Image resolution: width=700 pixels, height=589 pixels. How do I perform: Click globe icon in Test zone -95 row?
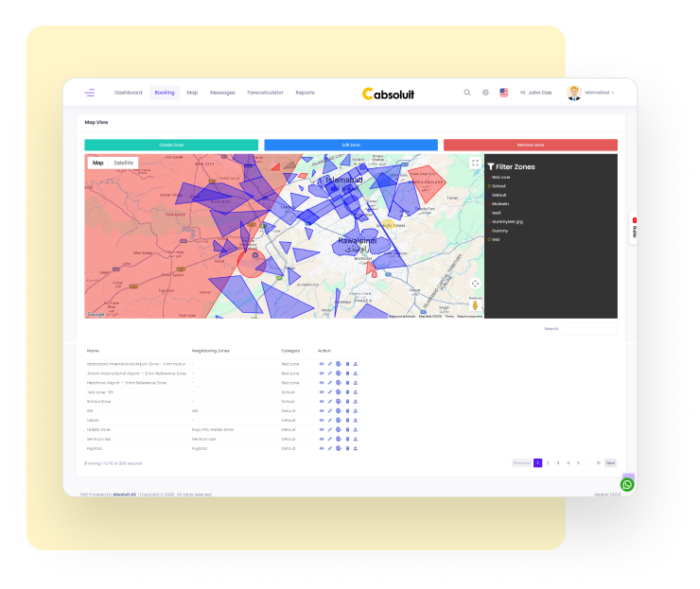339,392
